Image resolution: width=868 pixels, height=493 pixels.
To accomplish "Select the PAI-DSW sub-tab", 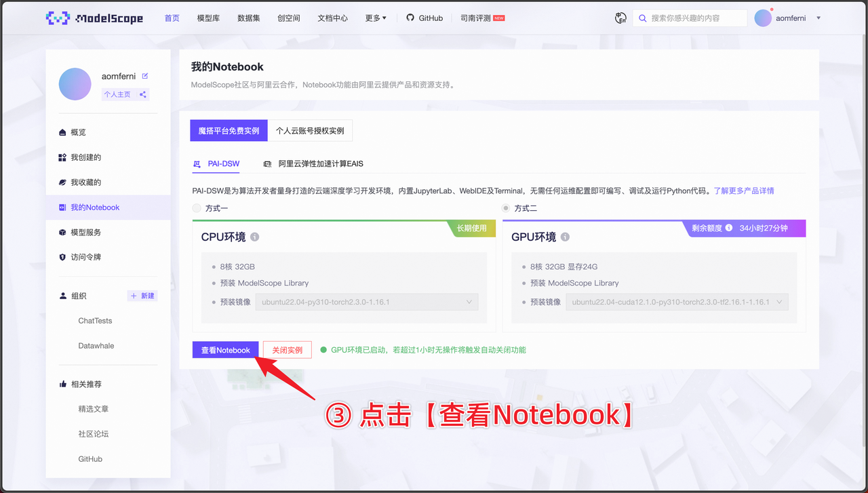I will 217,164.
